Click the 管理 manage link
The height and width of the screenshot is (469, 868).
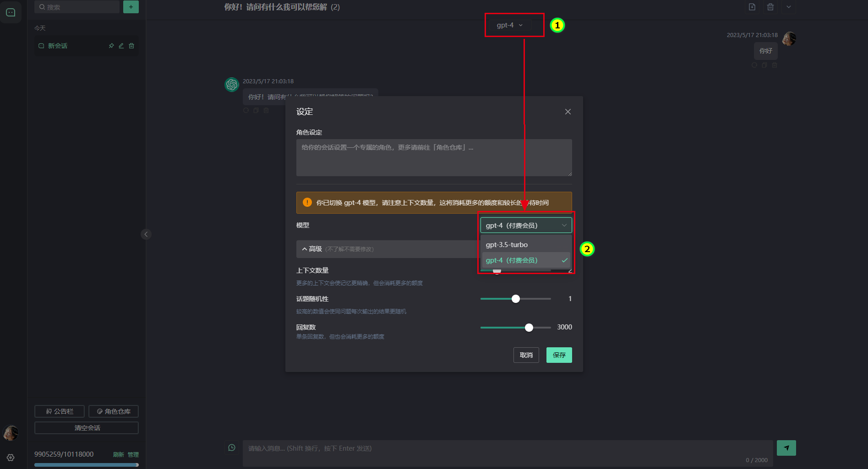(133, 454)
